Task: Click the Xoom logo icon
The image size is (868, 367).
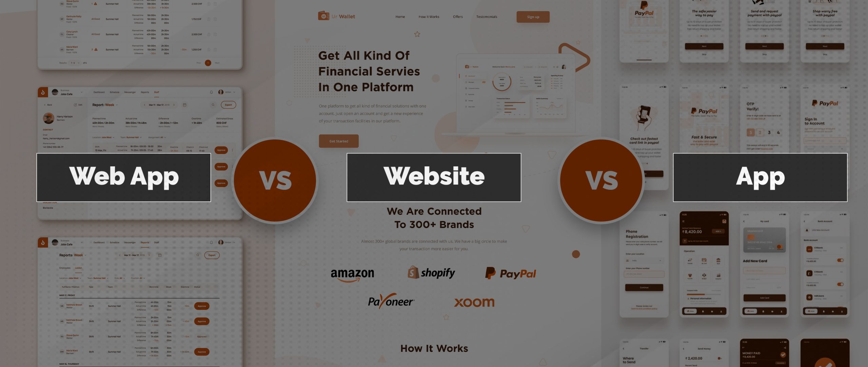Action: 474,302
